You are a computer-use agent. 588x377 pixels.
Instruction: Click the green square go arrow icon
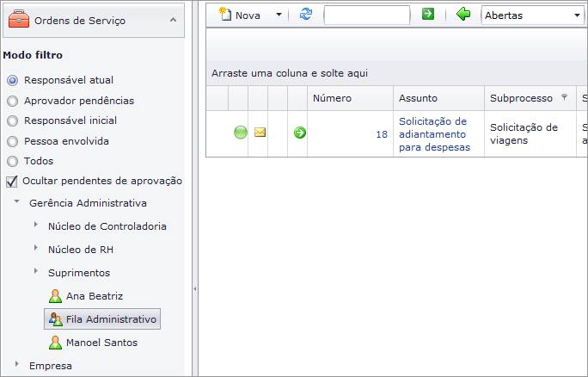(x=428, y=14)
